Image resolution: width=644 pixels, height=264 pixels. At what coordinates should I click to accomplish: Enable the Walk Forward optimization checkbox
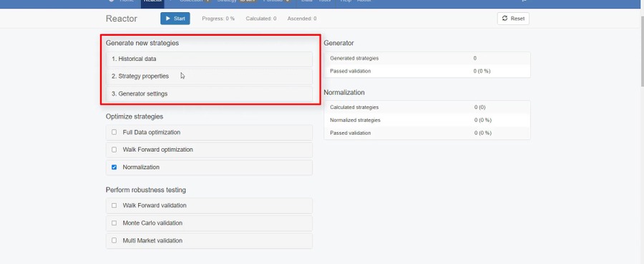point(114,150)
